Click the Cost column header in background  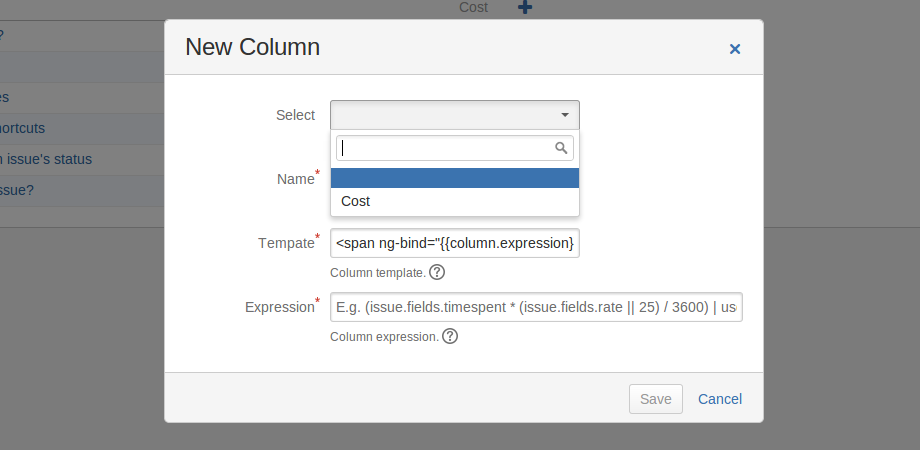coord(473,8)
